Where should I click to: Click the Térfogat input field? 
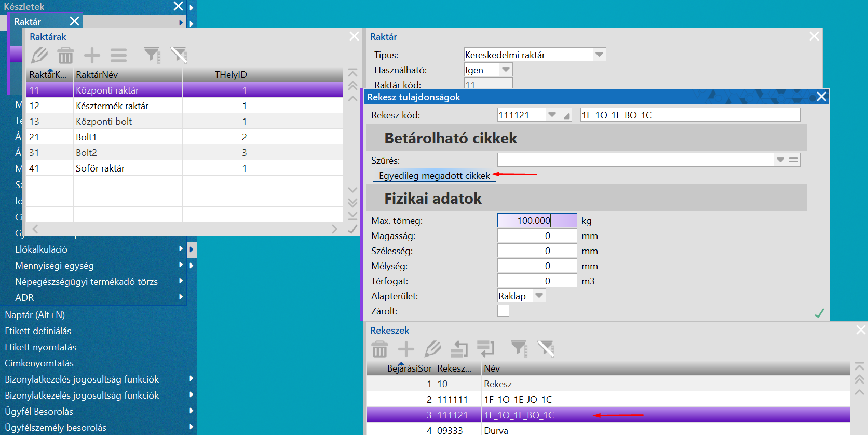pyautogui.click(x=537, y=281)
